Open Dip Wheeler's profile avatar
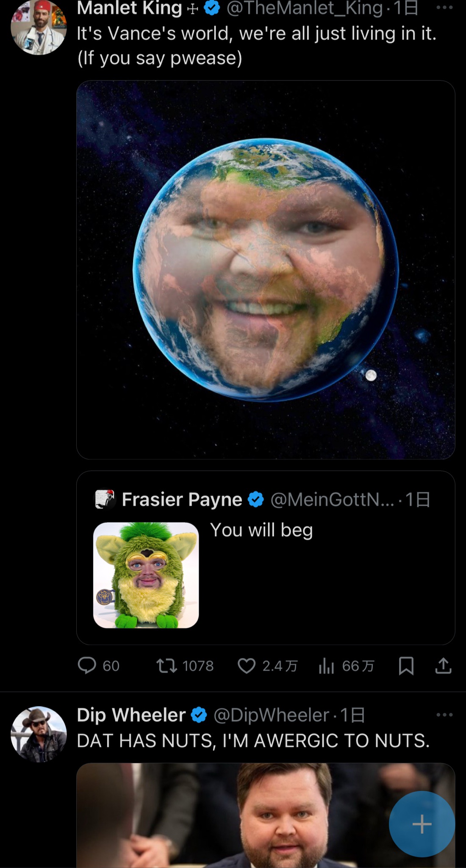The width and height of the screenshot is (466, 868). (x=39, y=734)
